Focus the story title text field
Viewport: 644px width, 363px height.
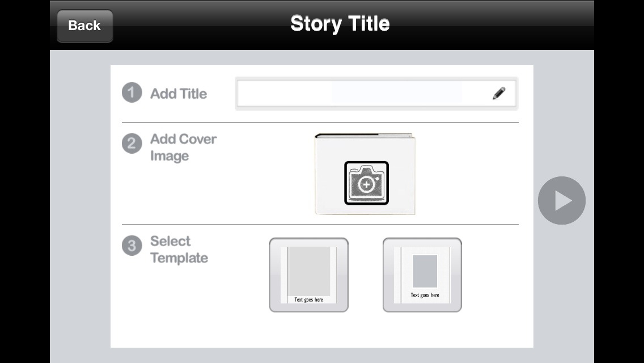click(x=363, y=94)
